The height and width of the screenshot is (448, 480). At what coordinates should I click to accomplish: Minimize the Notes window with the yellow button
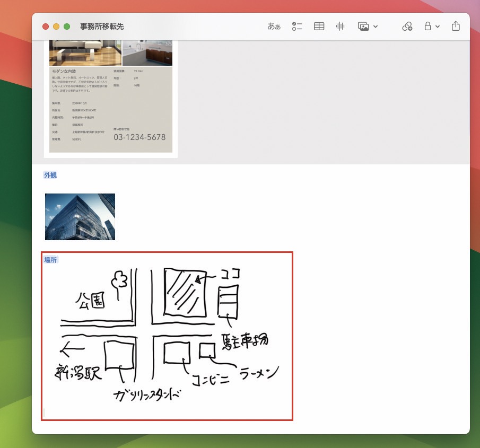click(x=56, y=27)
